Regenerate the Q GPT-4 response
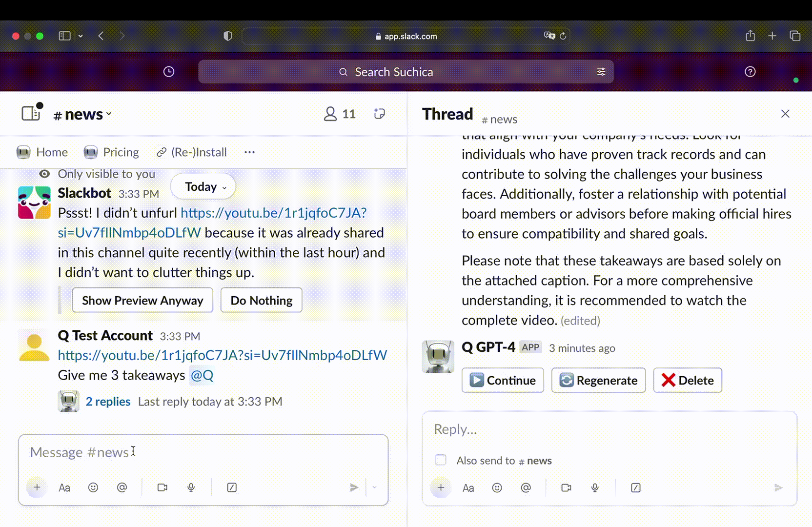Image resolution: width=812 pixels, height=527 pixels. point(598,380)
